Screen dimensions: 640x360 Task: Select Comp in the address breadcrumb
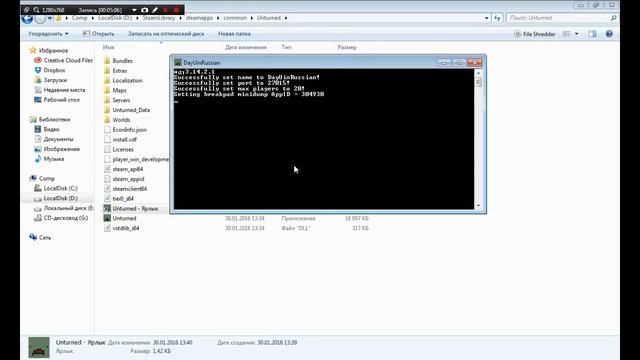click(80, 18)
